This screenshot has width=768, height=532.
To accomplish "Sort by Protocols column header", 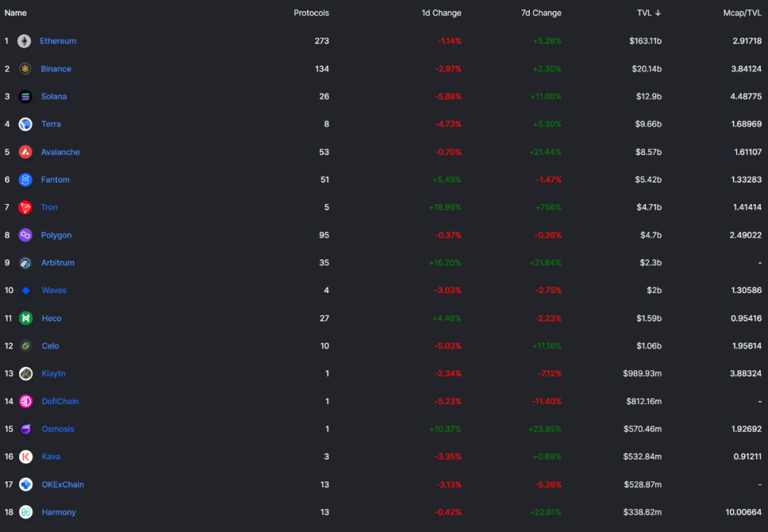I will click(x=311, y=13).
